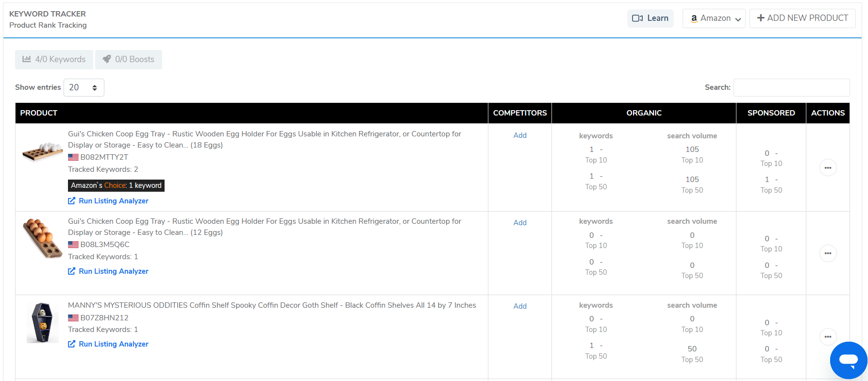868x381 pixels.
Task: Open actions menu for Coffin Shelf product
Action: 828,337
